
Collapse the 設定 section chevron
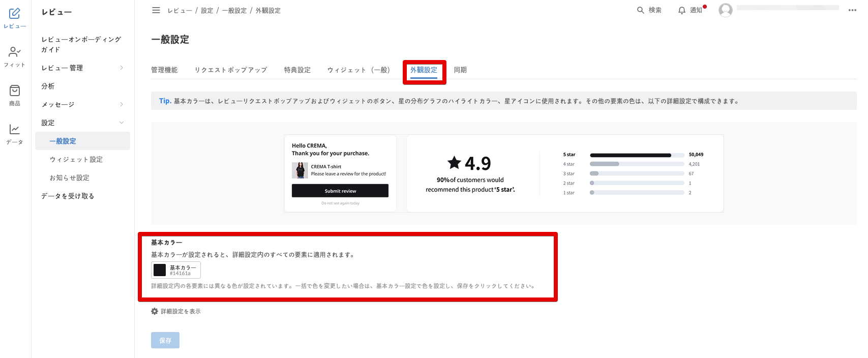pyautogui.click(x=122, y=123)
